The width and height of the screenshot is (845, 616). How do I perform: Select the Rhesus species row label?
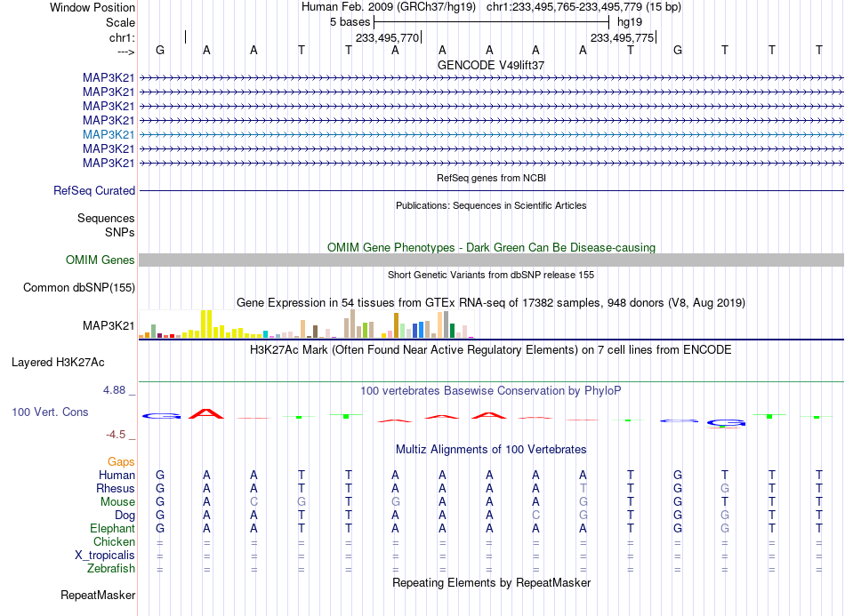116,488
